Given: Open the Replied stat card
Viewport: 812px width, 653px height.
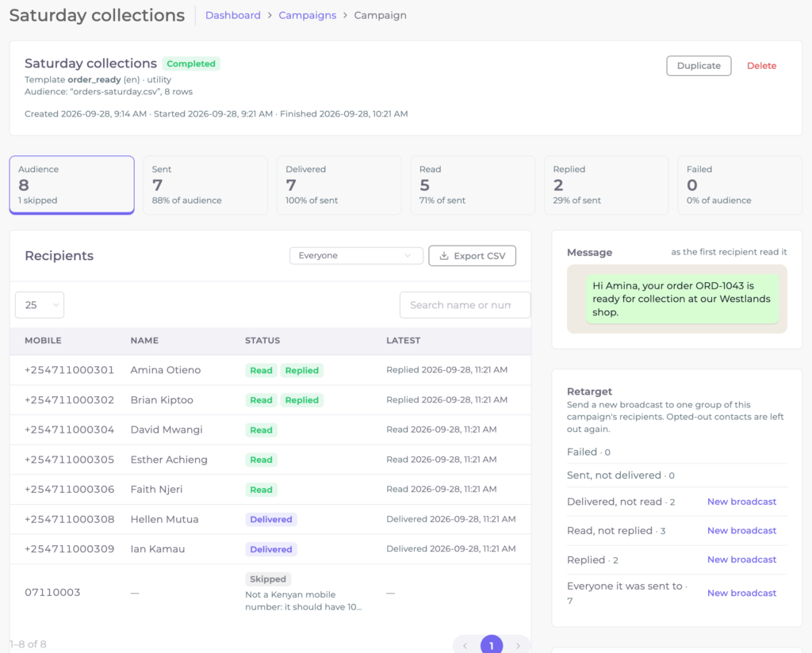Looking at the screenshot, I should tap(607, 185).
